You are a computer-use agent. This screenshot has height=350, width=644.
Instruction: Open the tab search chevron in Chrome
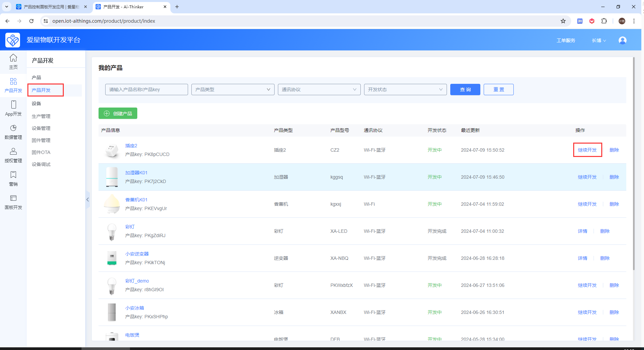coord(6,7)
